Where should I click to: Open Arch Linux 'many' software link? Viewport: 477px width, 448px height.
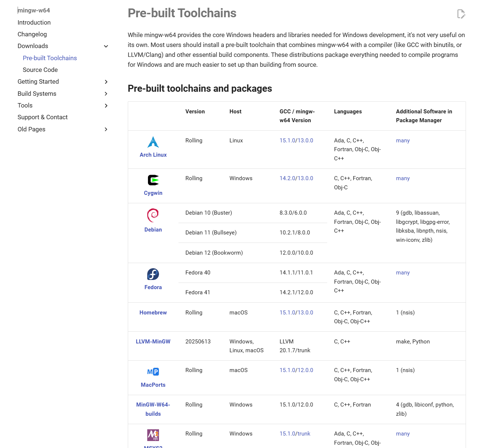[x=403, y=141]
